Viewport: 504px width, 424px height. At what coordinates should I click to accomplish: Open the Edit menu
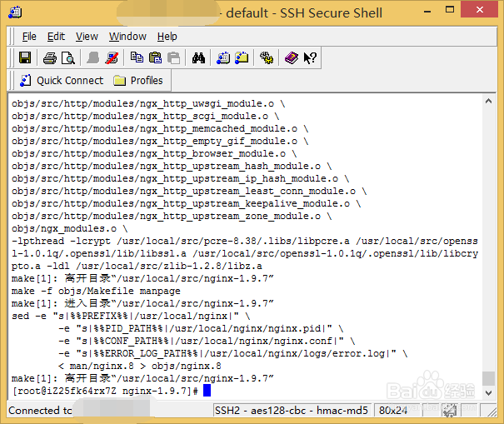[x=56, y=37]
